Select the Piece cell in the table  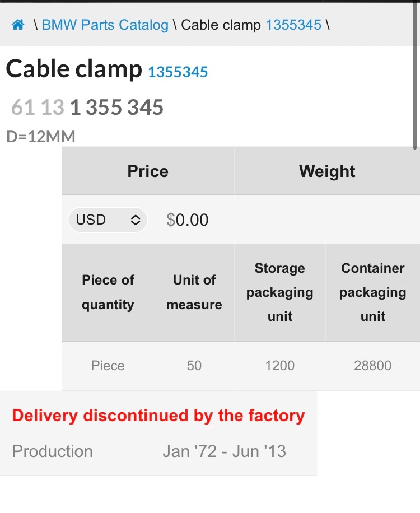tap(108, 366)
